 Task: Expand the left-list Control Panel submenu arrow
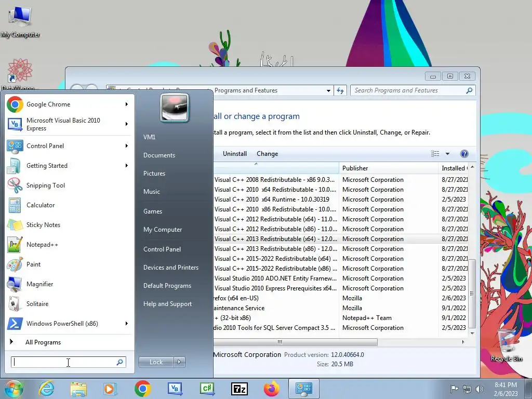127,146
